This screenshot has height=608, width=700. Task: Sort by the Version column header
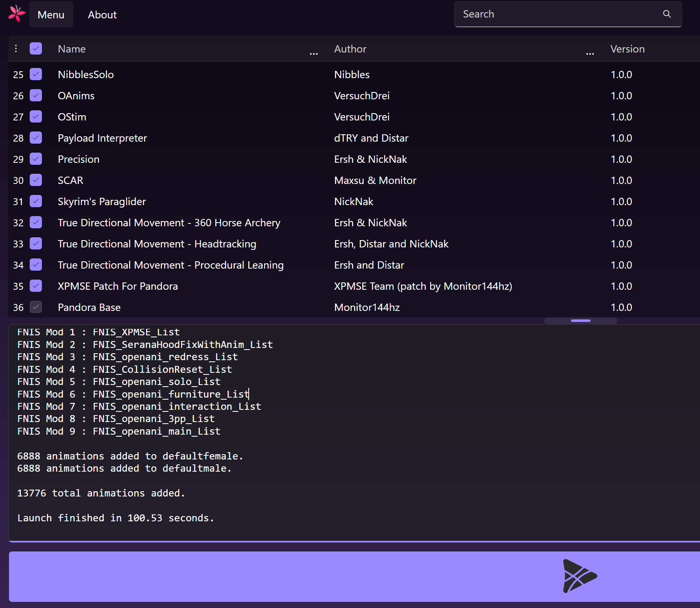[x=627, y=49]
